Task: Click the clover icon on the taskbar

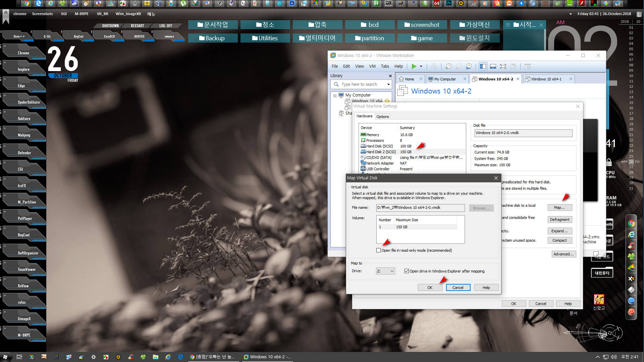Action: (x=143, y=357)
